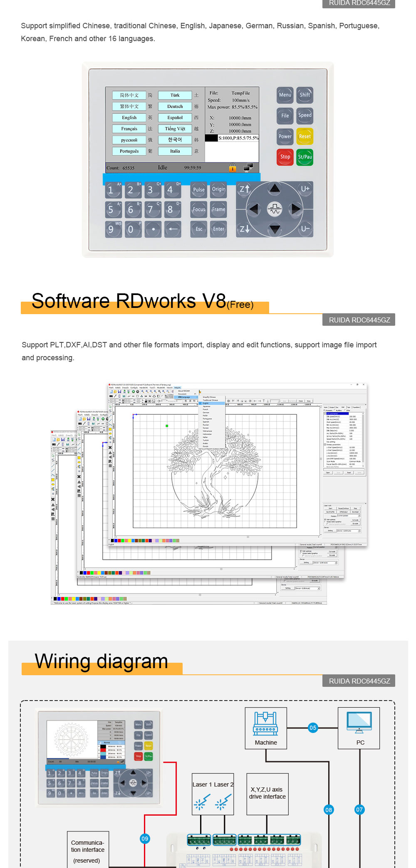The image size is (416, 868).
Task: Click the U+ key on large controller
Action: coord(305,189)
